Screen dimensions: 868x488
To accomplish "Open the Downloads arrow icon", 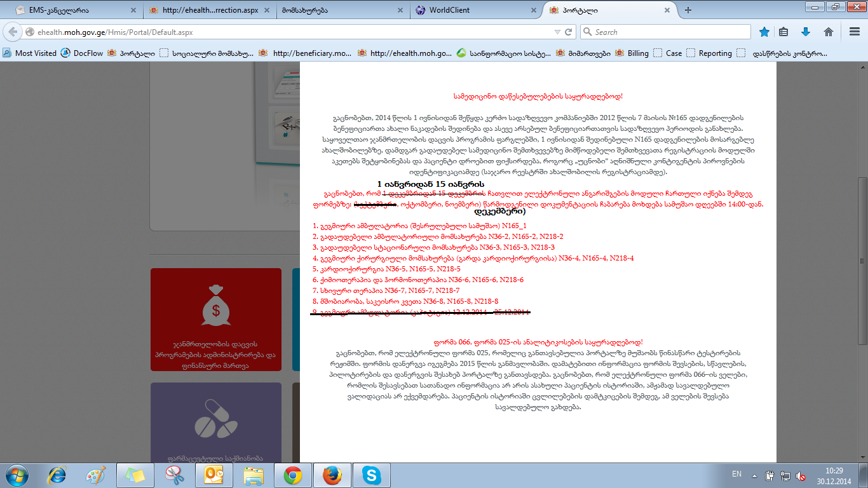I will (x=806, y=32).
